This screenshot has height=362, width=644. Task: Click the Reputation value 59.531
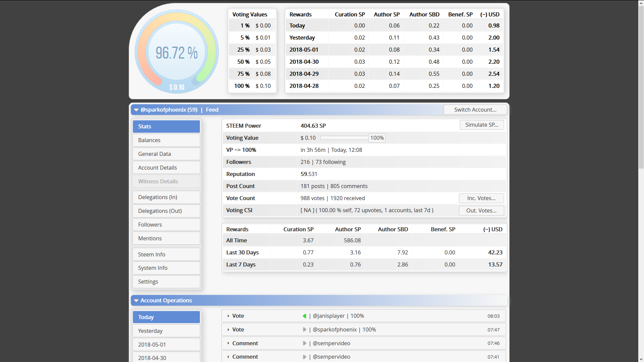tap(309, 174)
